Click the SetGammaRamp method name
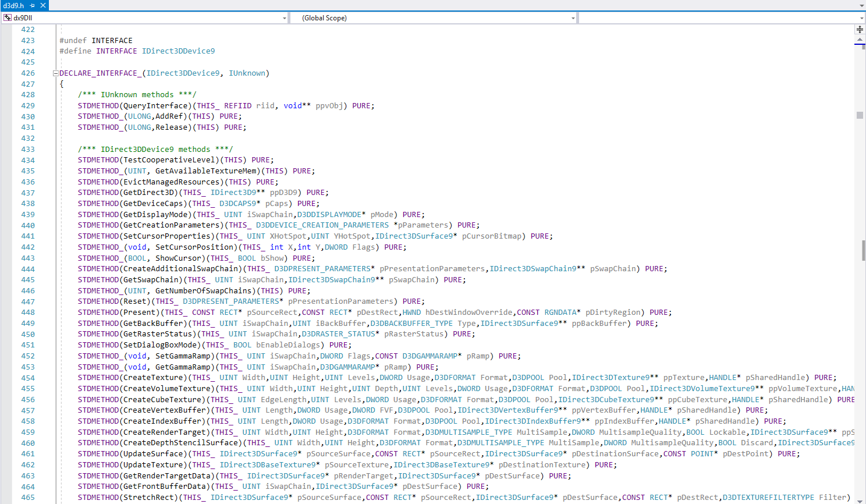Image resolution: width=866 pixels, height=504 pixels. [x=183, y=356]
